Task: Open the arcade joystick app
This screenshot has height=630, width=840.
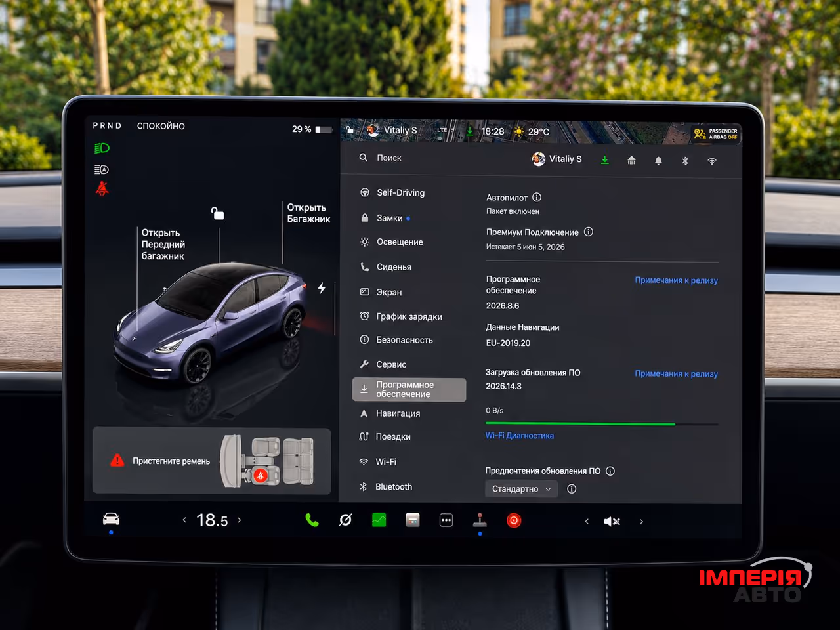Action: coord(480,520)
